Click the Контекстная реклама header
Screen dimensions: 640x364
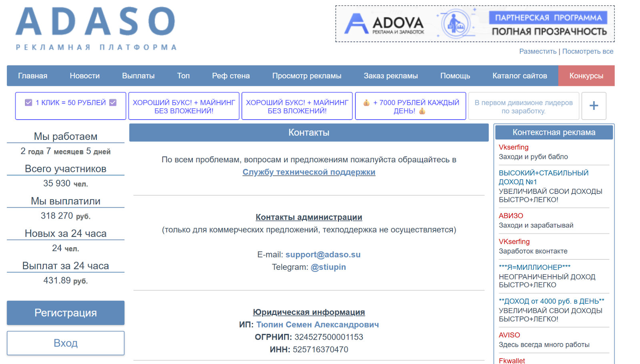(554, 132)
